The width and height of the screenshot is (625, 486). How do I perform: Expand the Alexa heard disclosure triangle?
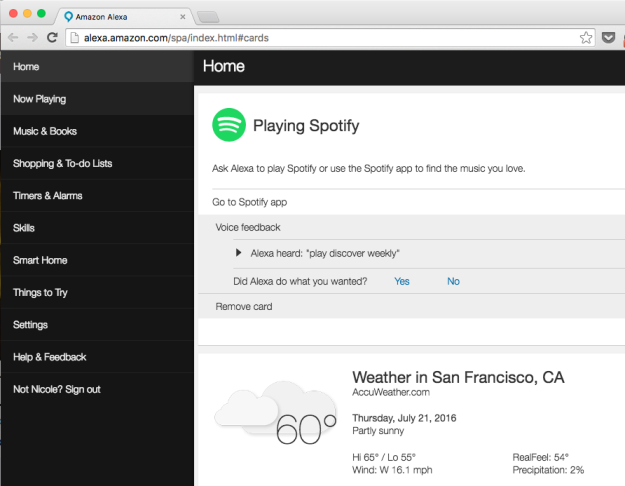(238, 253)
